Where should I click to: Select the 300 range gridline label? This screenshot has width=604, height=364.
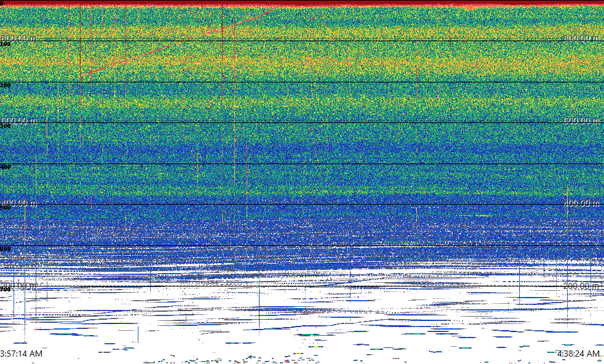(6, 126)
